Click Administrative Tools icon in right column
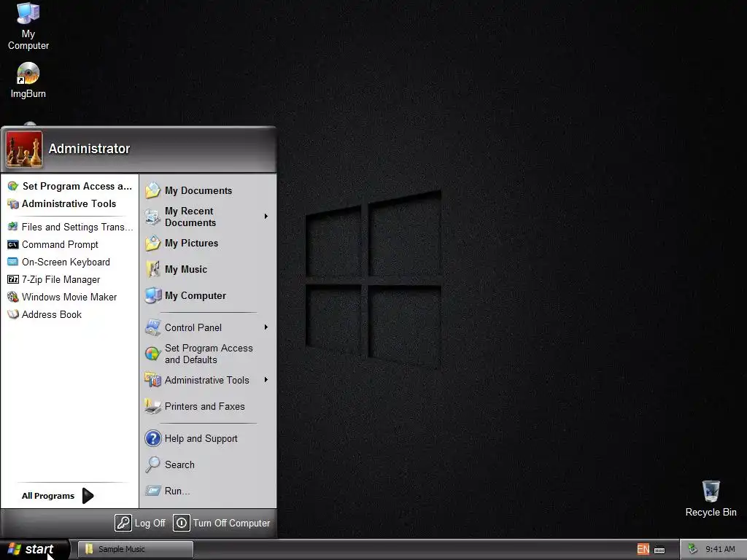This screenshot has width=747, height=560. tap(153, 380)
